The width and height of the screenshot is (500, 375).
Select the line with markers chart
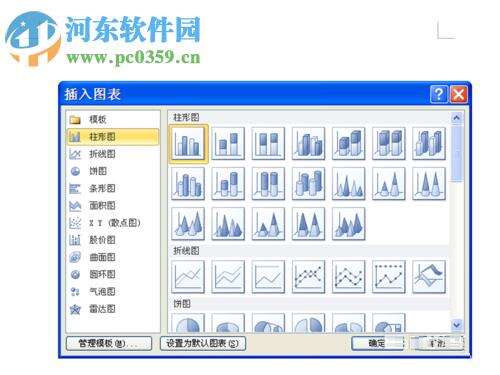pyautogui.click(x=309, y=277)
